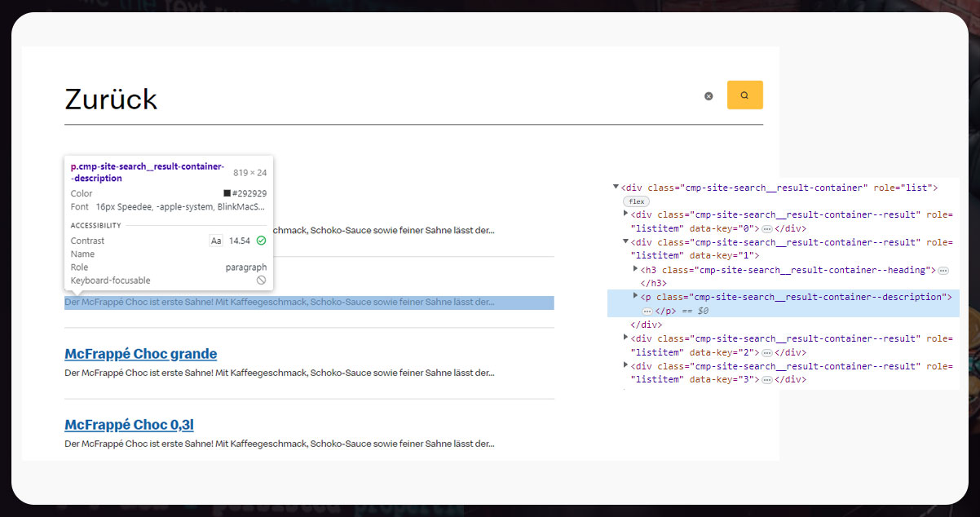Click the #292929 color swatch in tooltip

[x=227, y=194]
